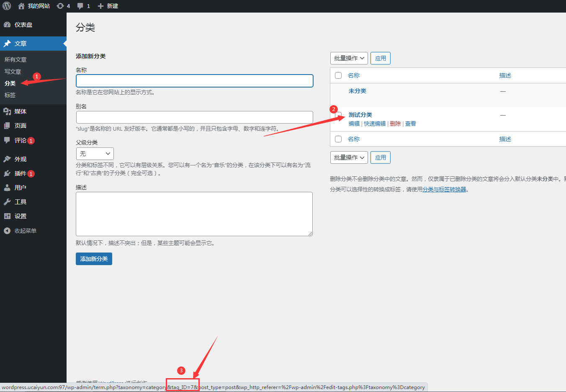The width and height of the screenshot is (566, 392).
Task: Open the updates icon in admin bar
Action: (60, 6)
